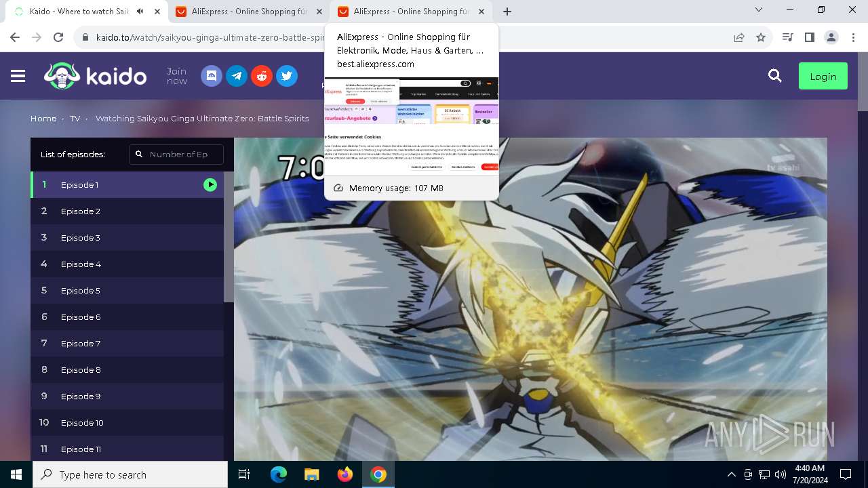Image resolution: width=868 pixels, height=488 pixels.
Task: Close the Kaido tab
Action: (157, 12)
